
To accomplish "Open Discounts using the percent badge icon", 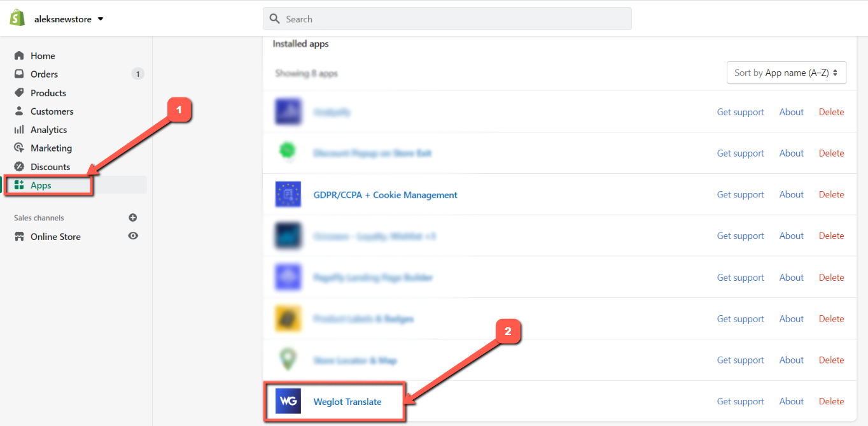I will tap(19, 166).
